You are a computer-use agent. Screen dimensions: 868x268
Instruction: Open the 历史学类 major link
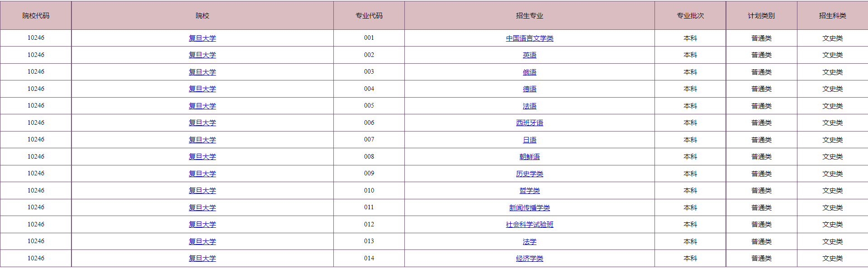(x=530, y=174)
